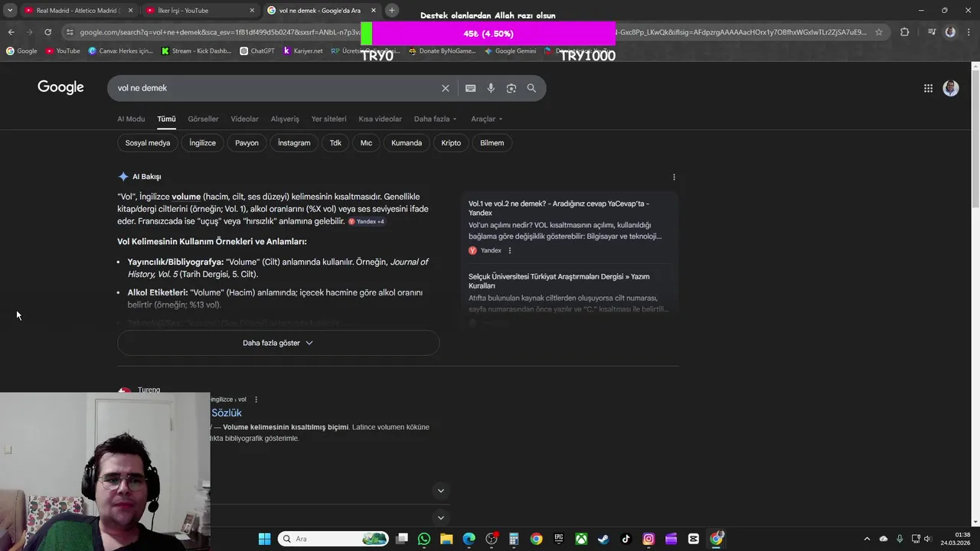Open the Yandex source three-dot menu

click(x=510, y=250)
